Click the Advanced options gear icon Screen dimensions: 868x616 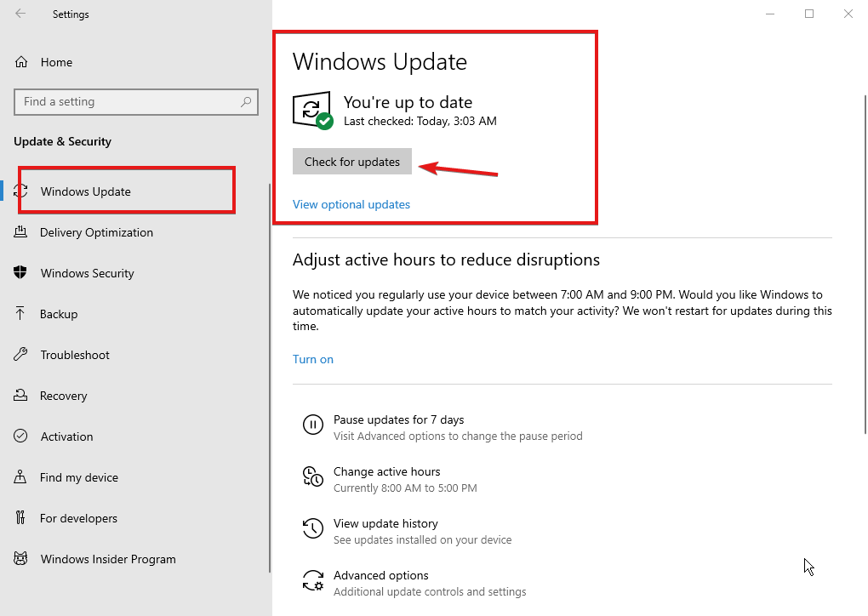pos(313,581)
